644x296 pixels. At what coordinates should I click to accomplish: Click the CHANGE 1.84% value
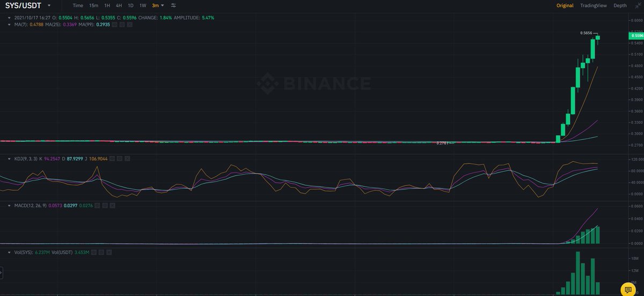166,18
